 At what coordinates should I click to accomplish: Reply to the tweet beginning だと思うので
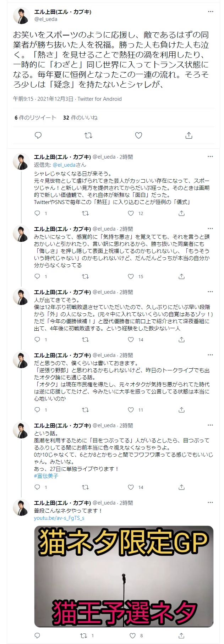click(x=37, y=410)
